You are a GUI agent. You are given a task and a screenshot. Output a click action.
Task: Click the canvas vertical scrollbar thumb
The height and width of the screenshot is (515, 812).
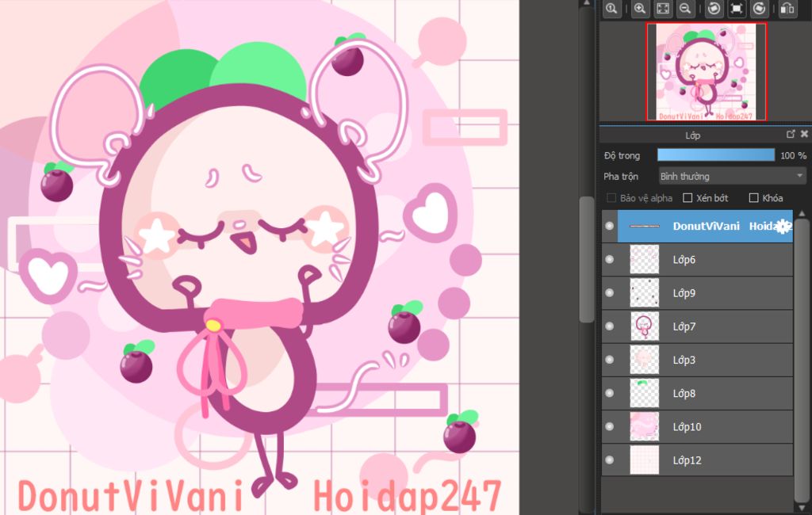(586, 259)
